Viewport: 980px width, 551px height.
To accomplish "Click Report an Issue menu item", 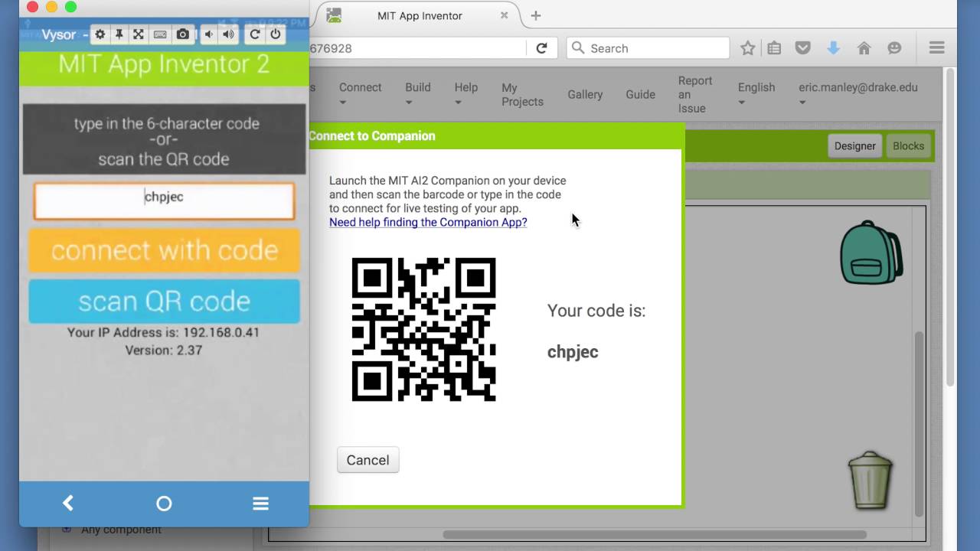I will click(695, 94).
